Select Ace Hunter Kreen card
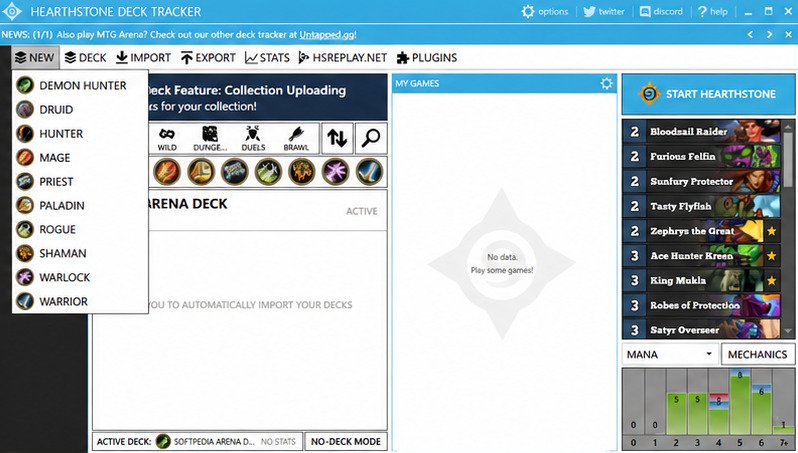The image size is (798, 453). pyautogui.click(x=702, y=256)
